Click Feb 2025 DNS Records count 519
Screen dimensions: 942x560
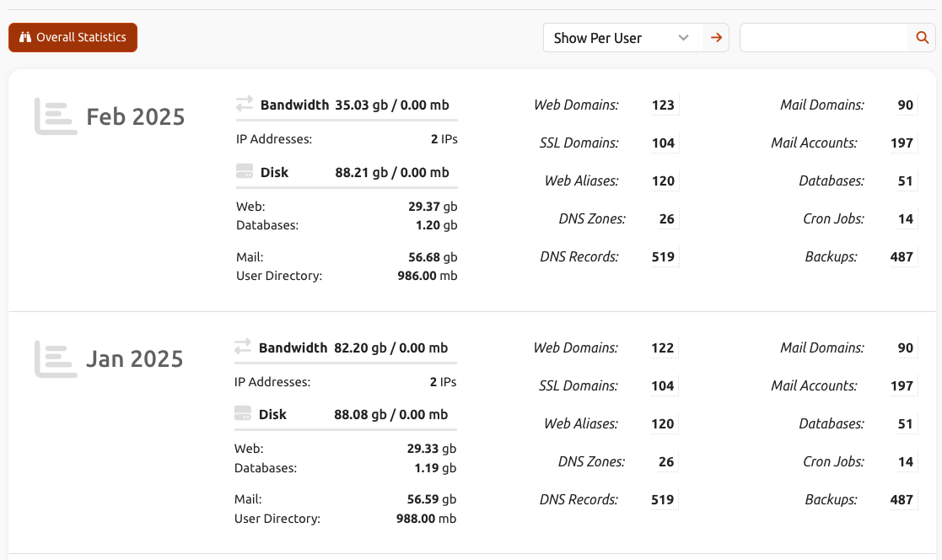(x=663, y=256)
